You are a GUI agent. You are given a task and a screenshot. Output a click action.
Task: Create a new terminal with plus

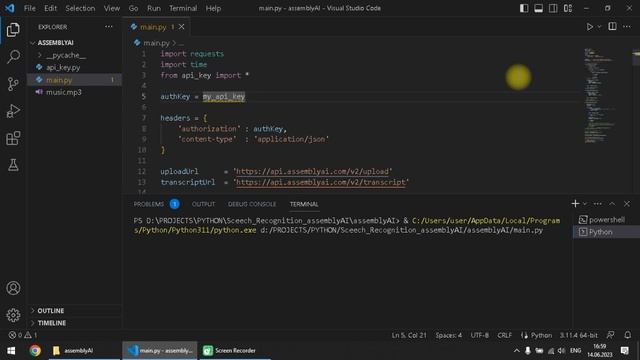point(575,203)
